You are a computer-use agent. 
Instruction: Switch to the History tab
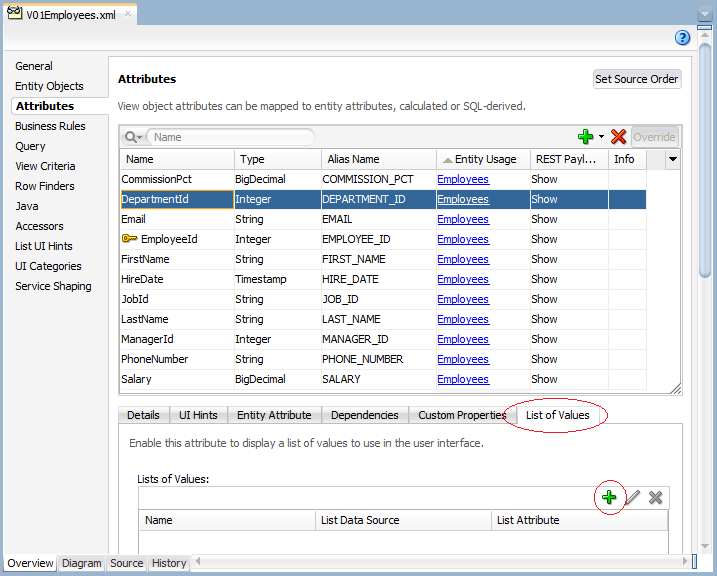pyautogui.click(x=169, y=563)
